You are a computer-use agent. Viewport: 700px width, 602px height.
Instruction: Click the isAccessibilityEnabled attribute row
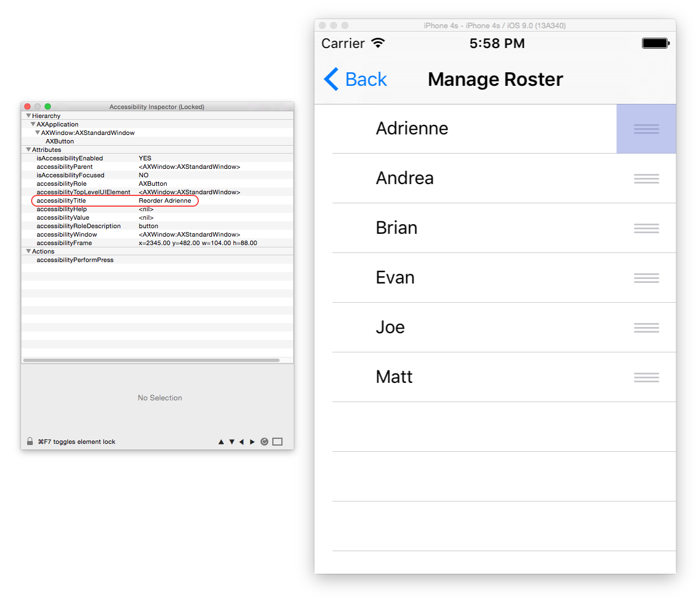point(157,158)
